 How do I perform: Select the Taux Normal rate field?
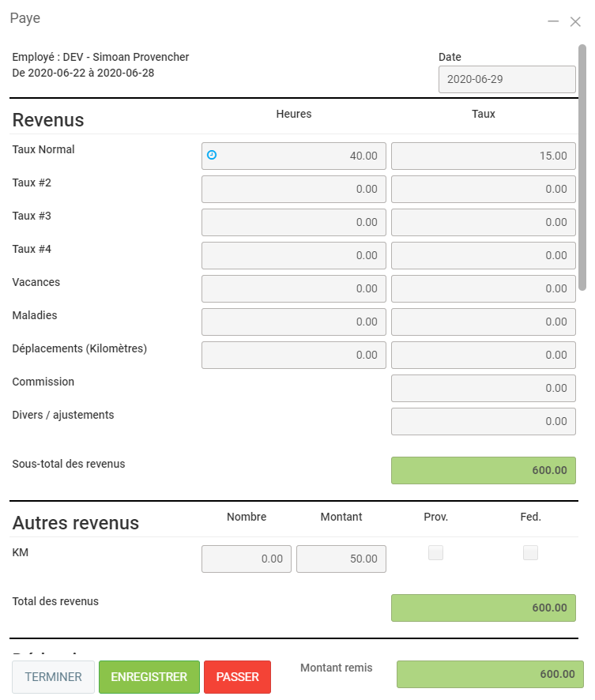(x=483, y=156)
